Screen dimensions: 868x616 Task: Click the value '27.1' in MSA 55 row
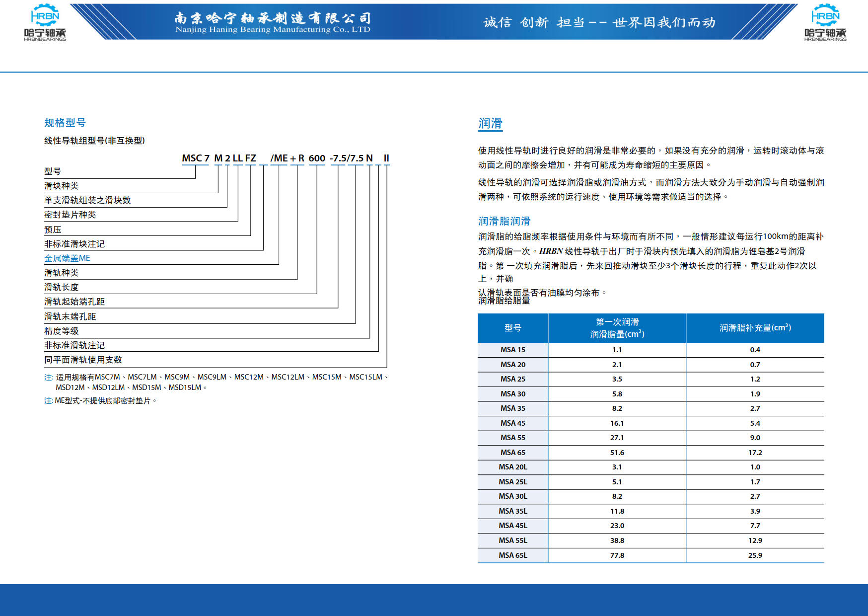pos(617,438)
